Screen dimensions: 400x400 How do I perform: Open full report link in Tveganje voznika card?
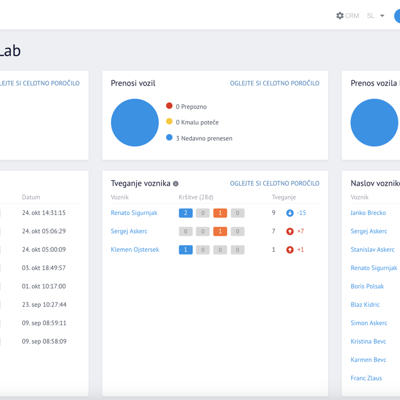tap(274, 183)
